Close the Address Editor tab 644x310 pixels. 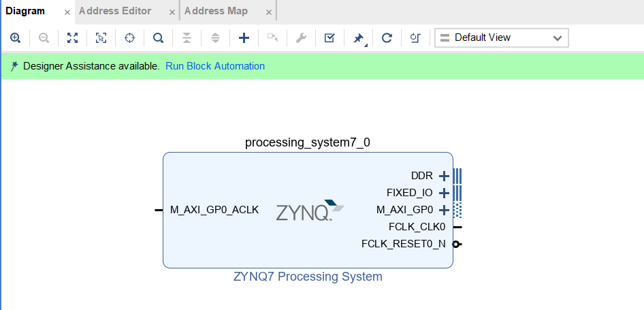click(172, 13)
